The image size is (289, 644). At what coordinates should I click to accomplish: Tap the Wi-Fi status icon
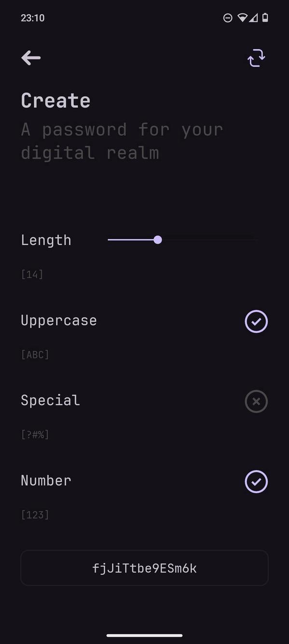(x=243, y=18)
